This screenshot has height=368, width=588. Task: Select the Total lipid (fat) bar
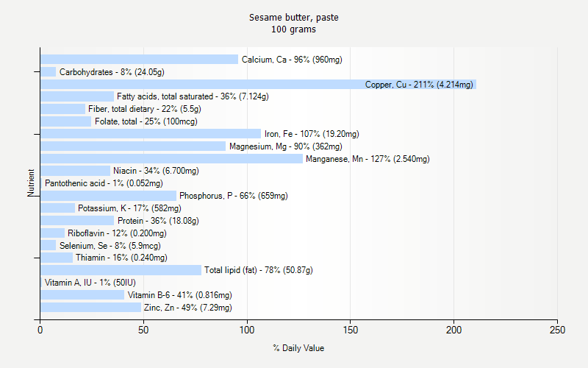click(x=121, y=270)
